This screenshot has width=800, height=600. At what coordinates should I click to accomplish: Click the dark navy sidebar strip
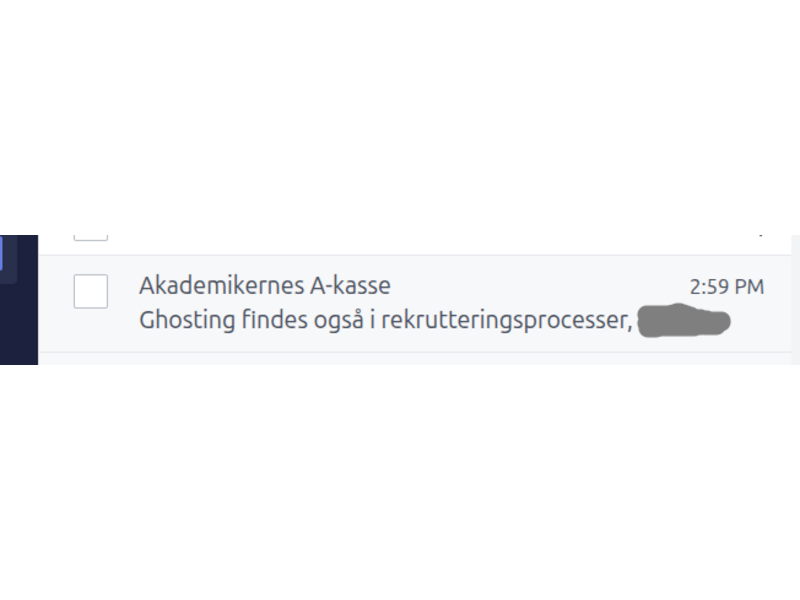(19, 299)
